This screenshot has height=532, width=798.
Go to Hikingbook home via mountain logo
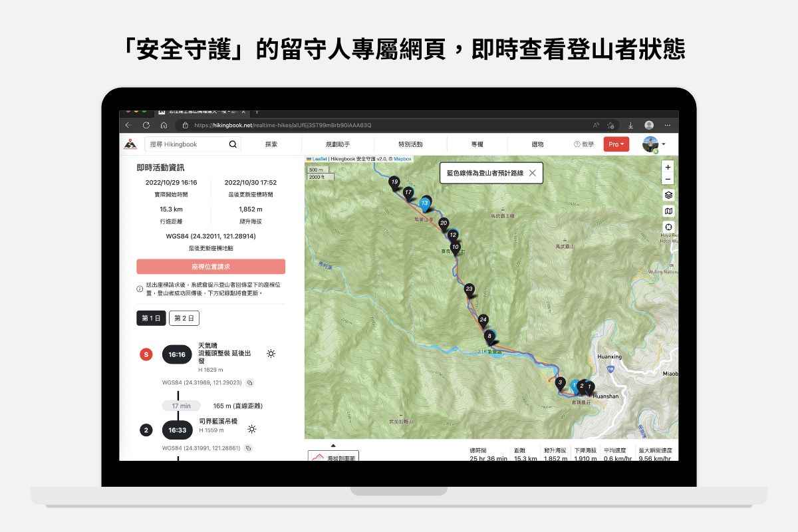tap(130, 144)
